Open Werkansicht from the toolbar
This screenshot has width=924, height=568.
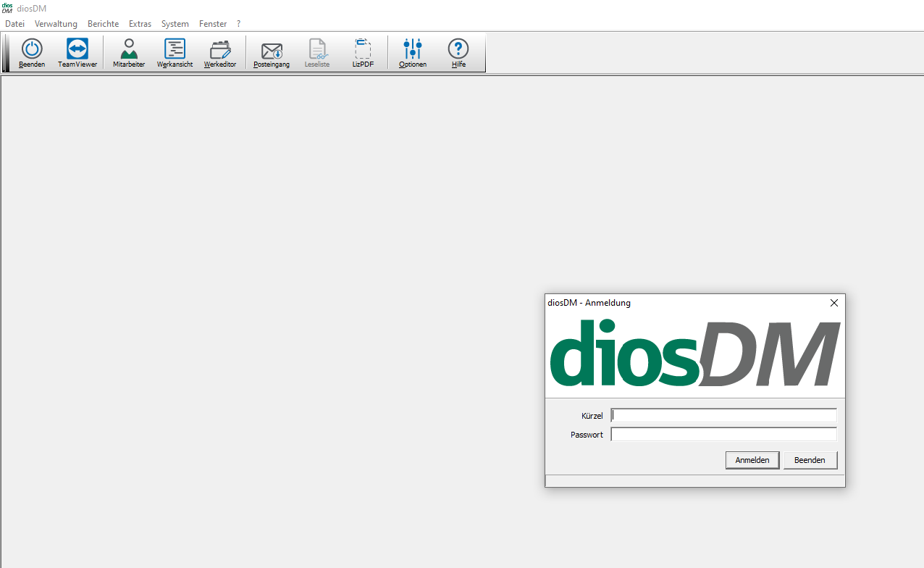tap(175, 50)
